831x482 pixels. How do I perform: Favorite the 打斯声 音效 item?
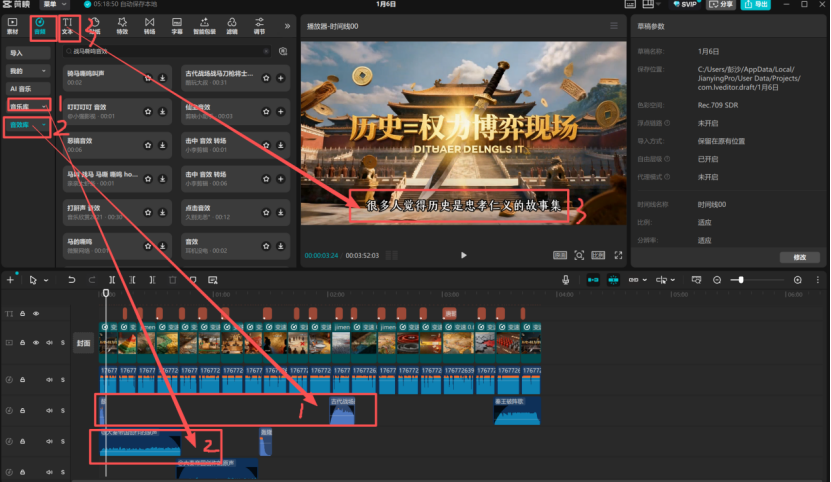tap(148, 213)
